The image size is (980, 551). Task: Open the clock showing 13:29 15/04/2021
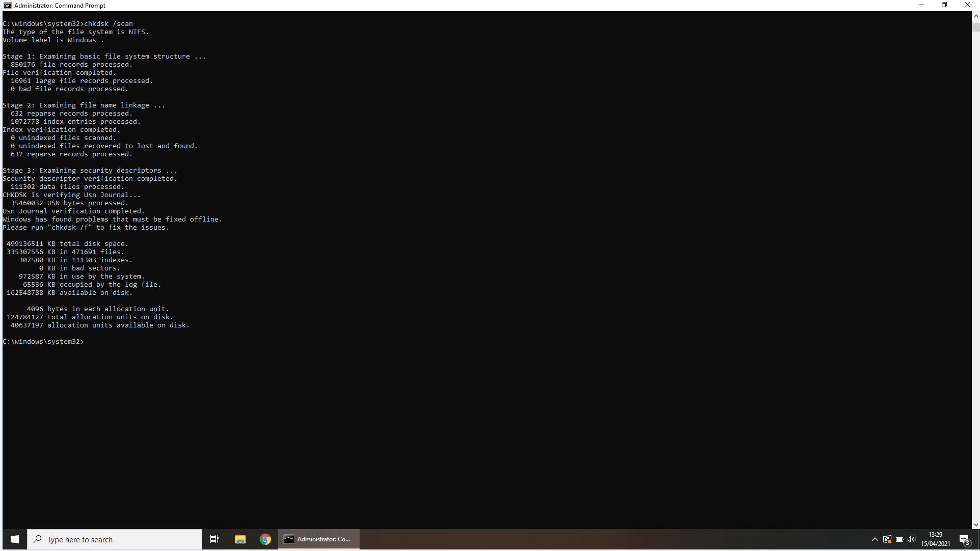coord(935,539)
